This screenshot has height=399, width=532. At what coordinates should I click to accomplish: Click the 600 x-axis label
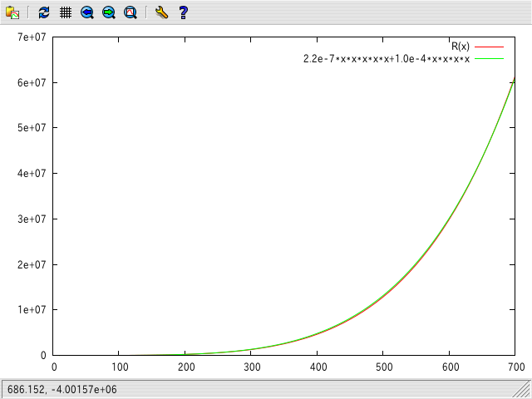click(x=451, y=367)
